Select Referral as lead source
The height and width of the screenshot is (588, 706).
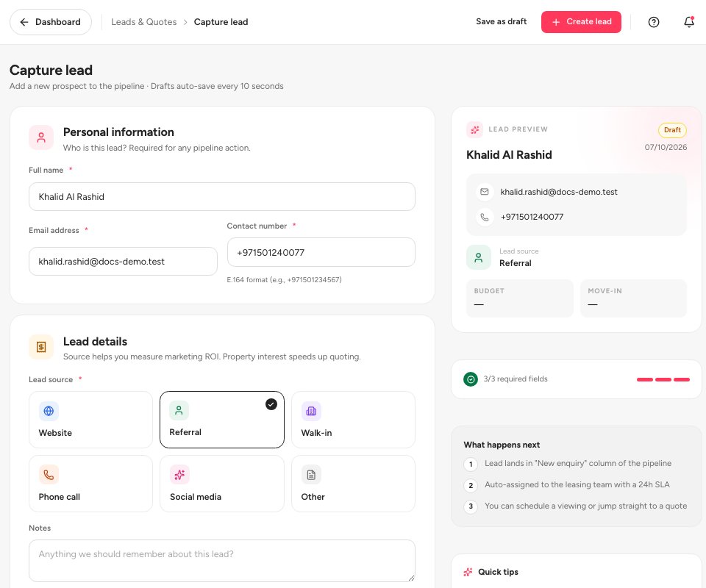click(x=222, y=419)
